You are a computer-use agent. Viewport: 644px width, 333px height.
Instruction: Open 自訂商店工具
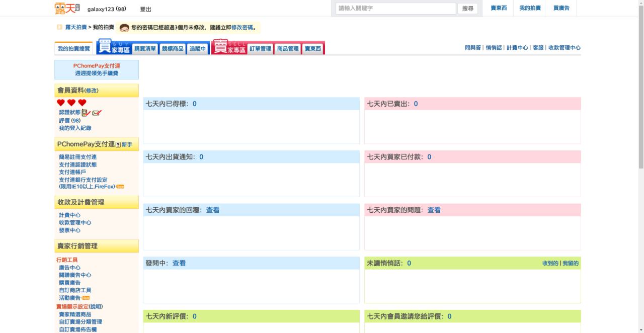pyautogui.click(x=75, y=290)
